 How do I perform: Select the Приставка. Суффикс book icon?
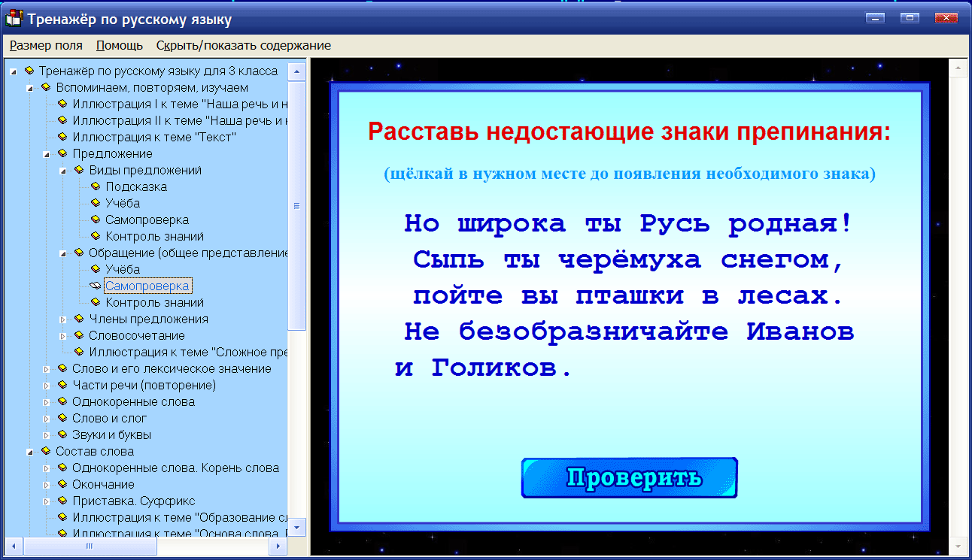(62, 500)
